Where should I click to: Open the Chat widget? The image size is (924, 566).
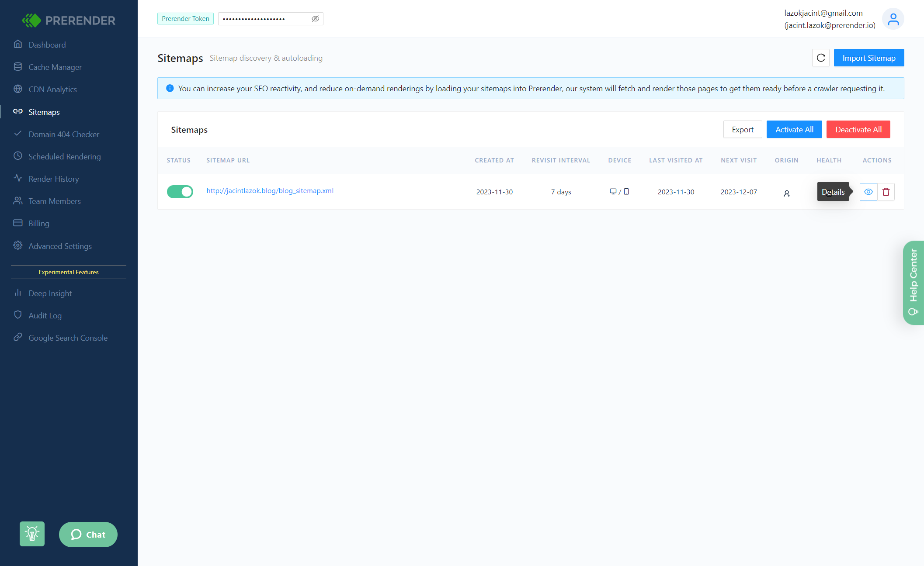click(x=88, y=534)
